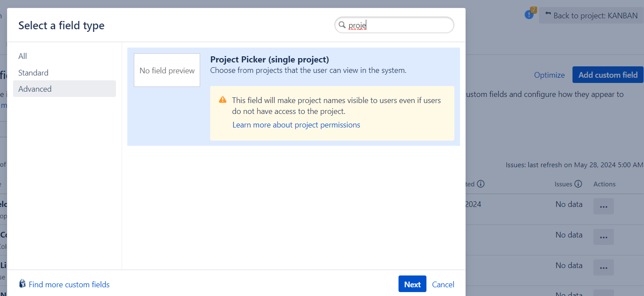This screenshot has height=296, width=644.
Task: Click the info icon left of Issues column
Action: click(x=481, y=184)
